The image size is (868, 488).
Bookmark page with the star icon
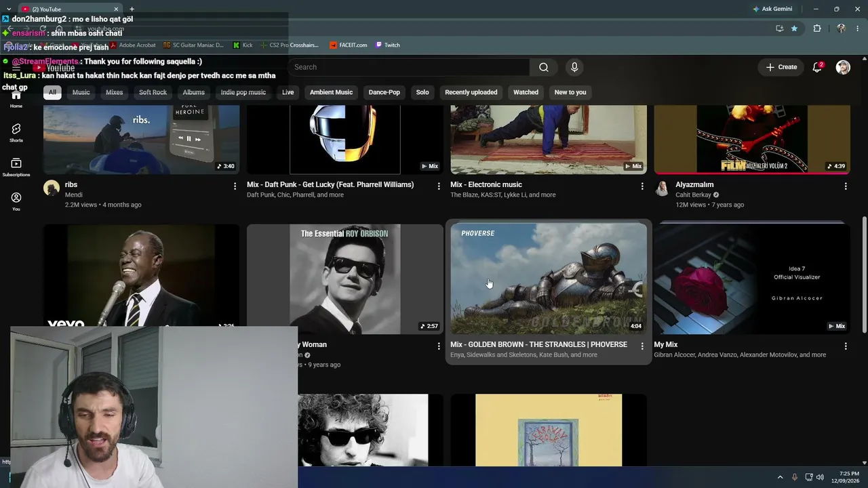(794, 28)
